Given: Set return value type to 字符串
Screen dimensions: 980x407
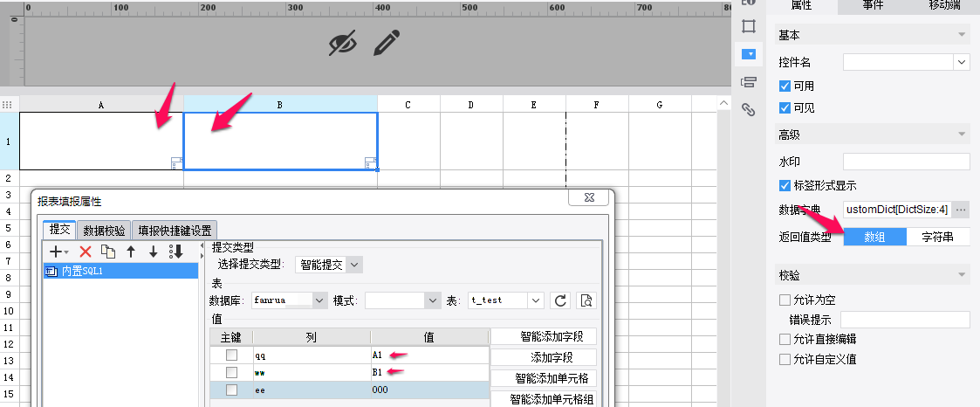Looking at the screenshot, I should click(x=937, y=237).
